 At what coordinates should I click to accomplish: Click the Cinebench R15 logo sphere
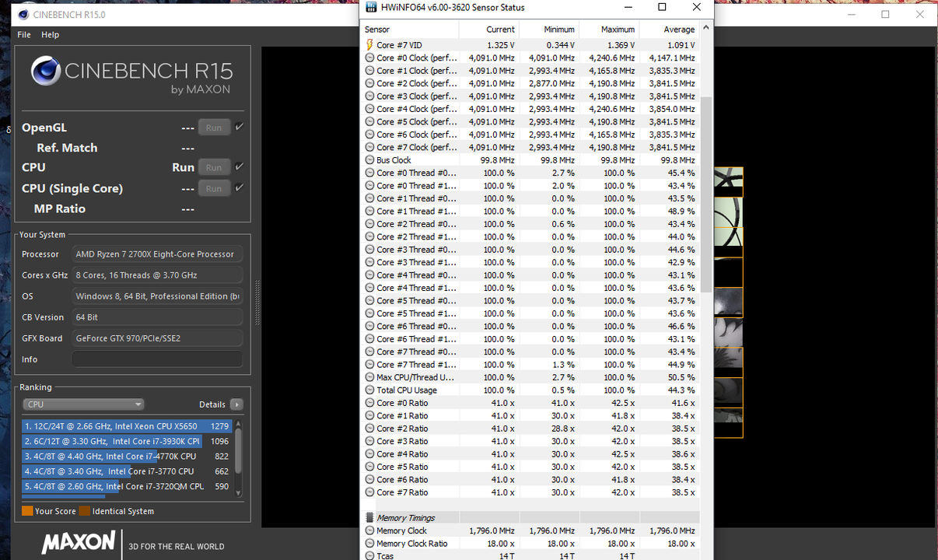(46, 72)
